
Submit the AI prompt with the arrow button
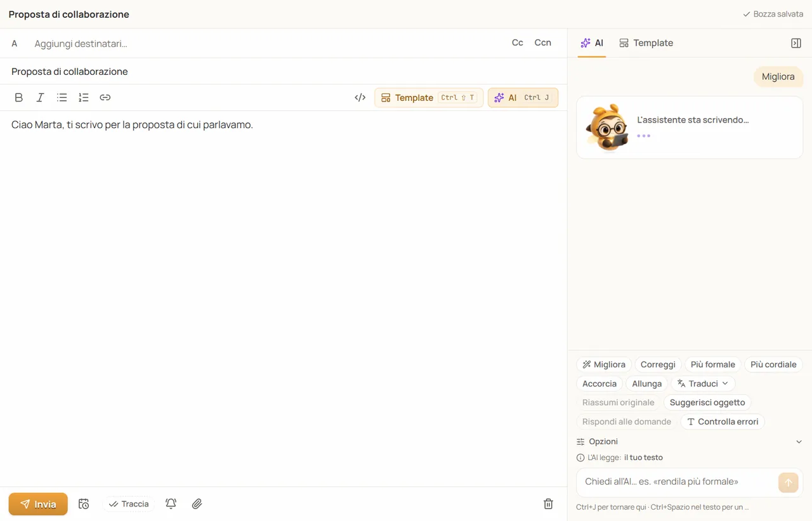tap(789, 482)
